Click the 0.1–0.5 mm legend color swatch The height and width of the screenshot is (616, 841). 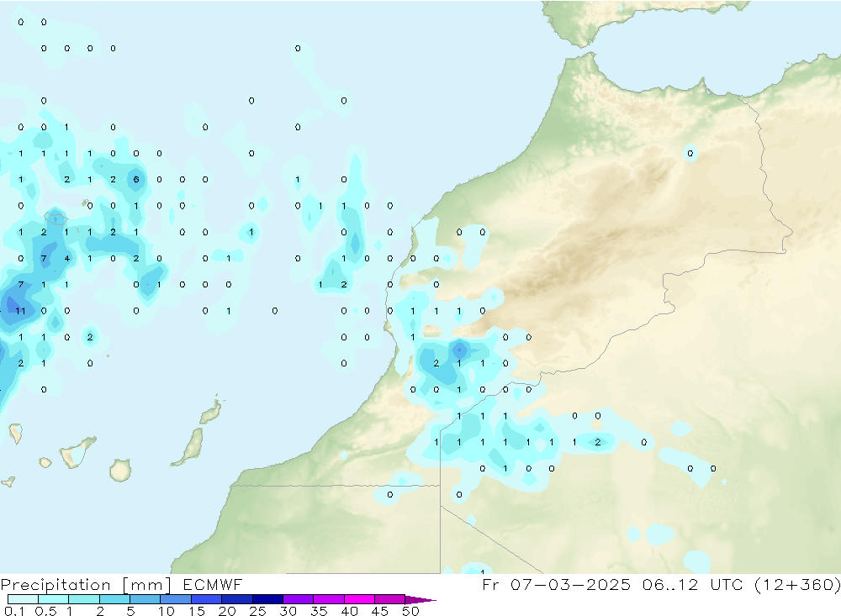coord(23,599)
